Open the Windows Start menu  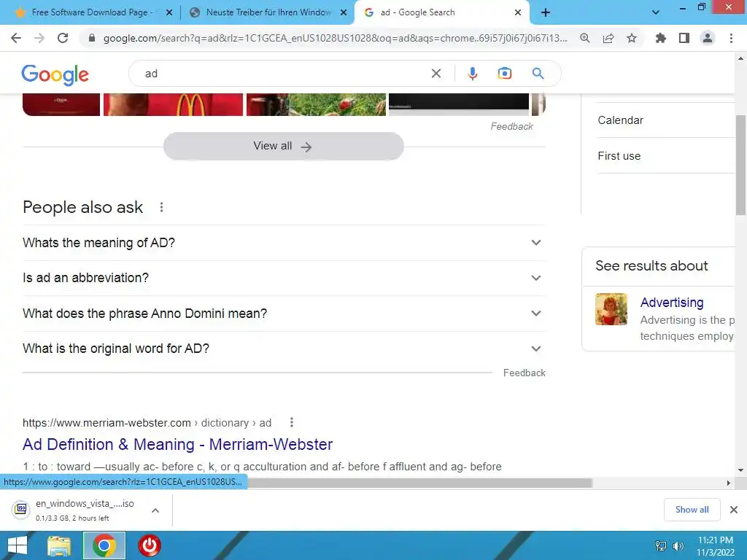18,545
